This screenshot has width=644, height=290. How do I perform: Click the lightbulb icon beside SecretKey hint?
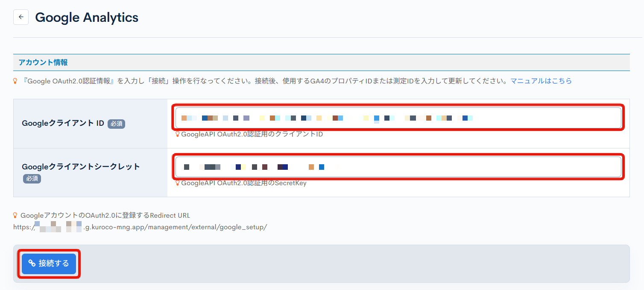click(x=178, y=183)
